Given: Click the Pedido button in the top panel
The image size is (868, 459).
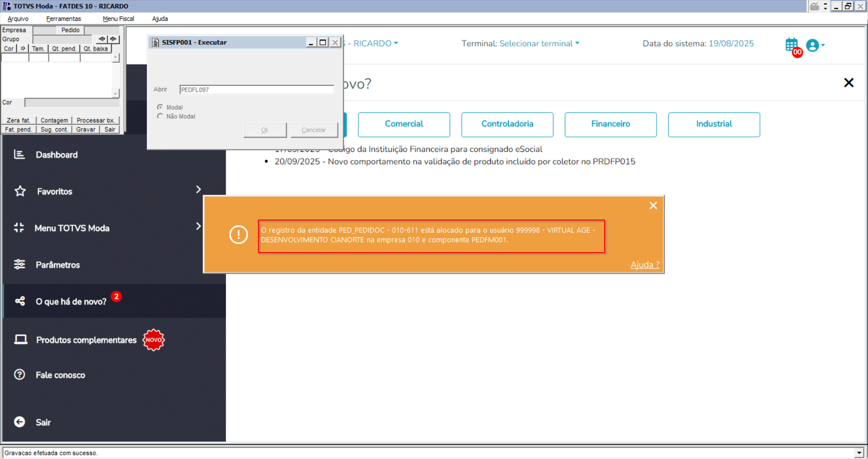Looking at the screenshot, I should (x=70, y=30).
